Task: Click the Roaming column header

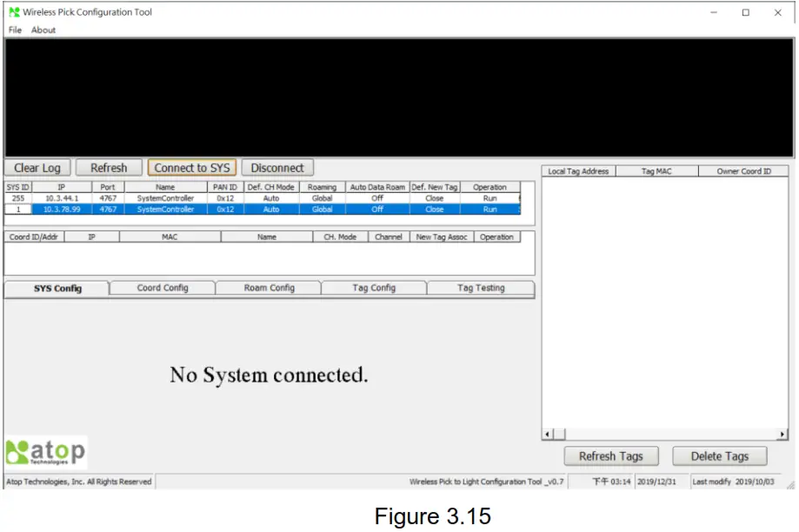Action: point(322,187)
